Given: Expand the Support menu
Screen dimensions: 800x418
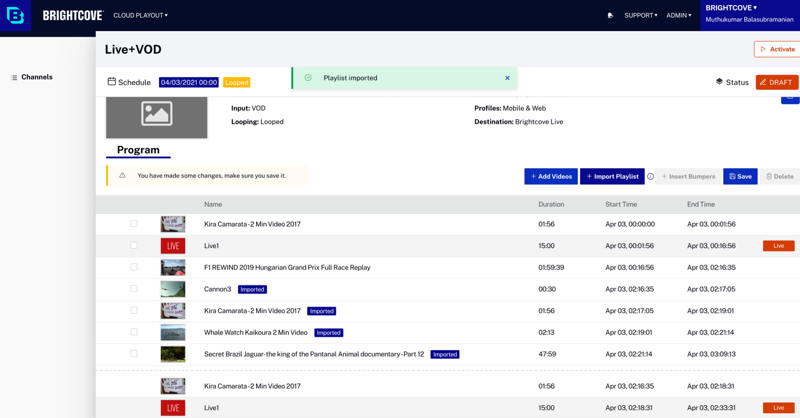Looking at the screenshot, I should pyautogui.click(x=640, y=16).
